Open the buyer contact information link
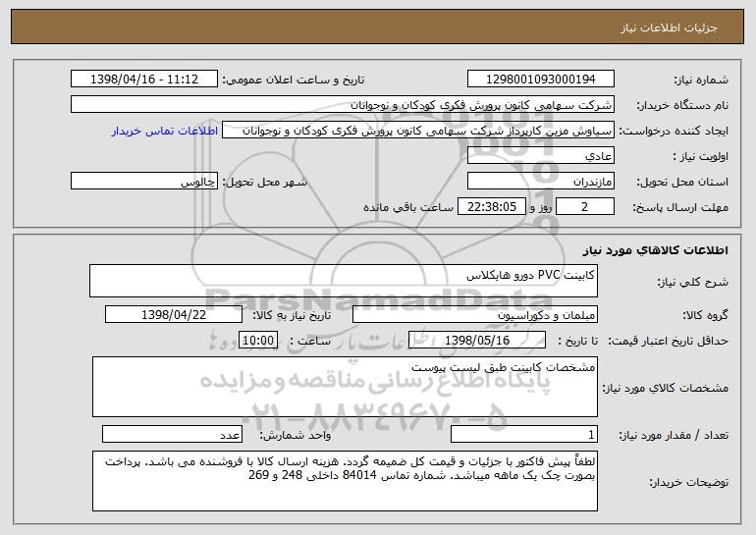Image resolution: width=756 pixels, height=535 pixels. coord(165,132)
